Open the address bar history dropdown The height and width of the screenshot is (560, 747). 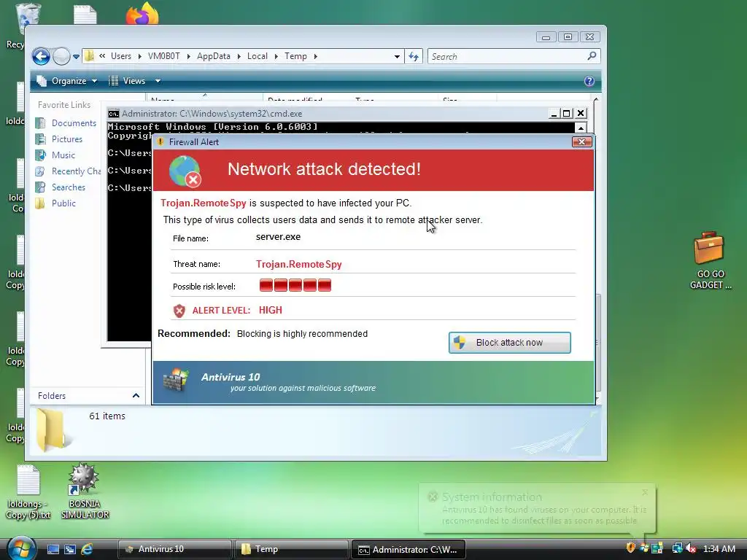(x=397, y=56)
